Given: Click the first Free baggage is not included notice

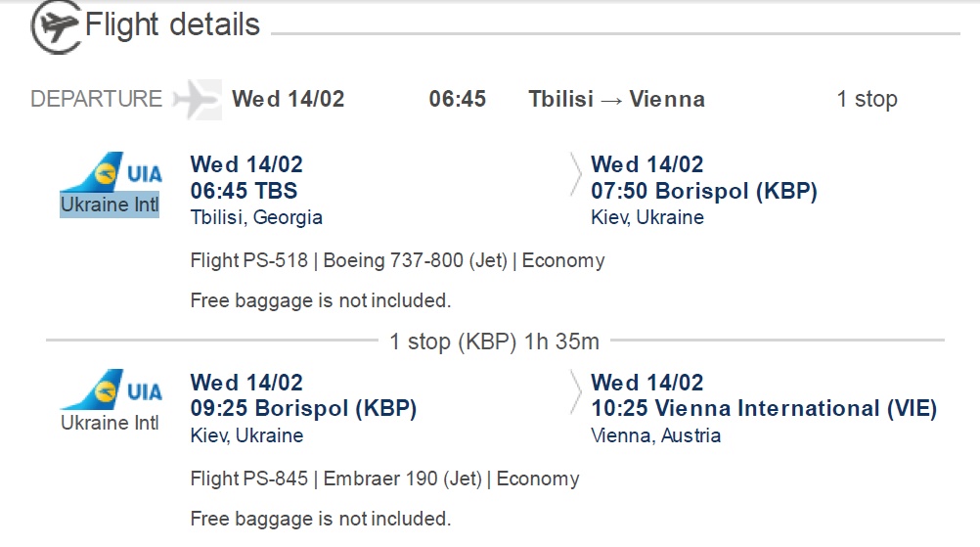Looking at the screenshot, I should (320, 300).
